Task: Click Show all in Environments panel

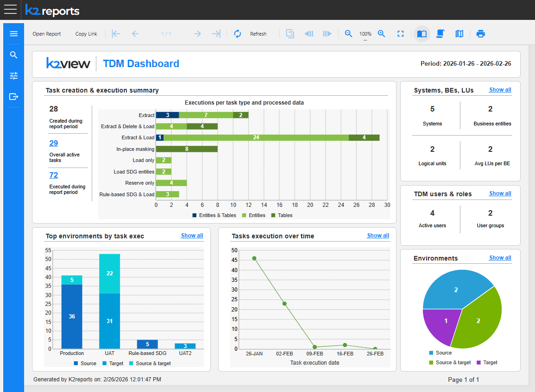Action: tap(500, 258)
